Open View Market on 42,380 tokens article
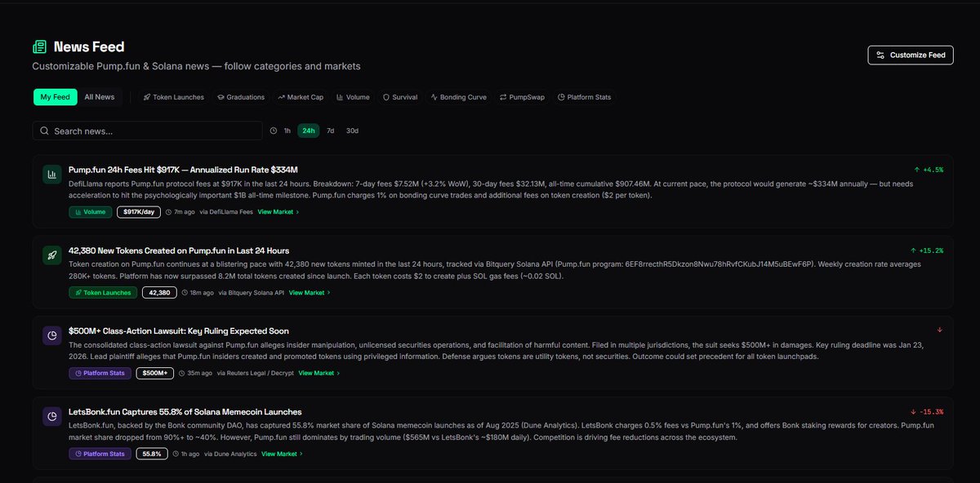 (310, 293)
